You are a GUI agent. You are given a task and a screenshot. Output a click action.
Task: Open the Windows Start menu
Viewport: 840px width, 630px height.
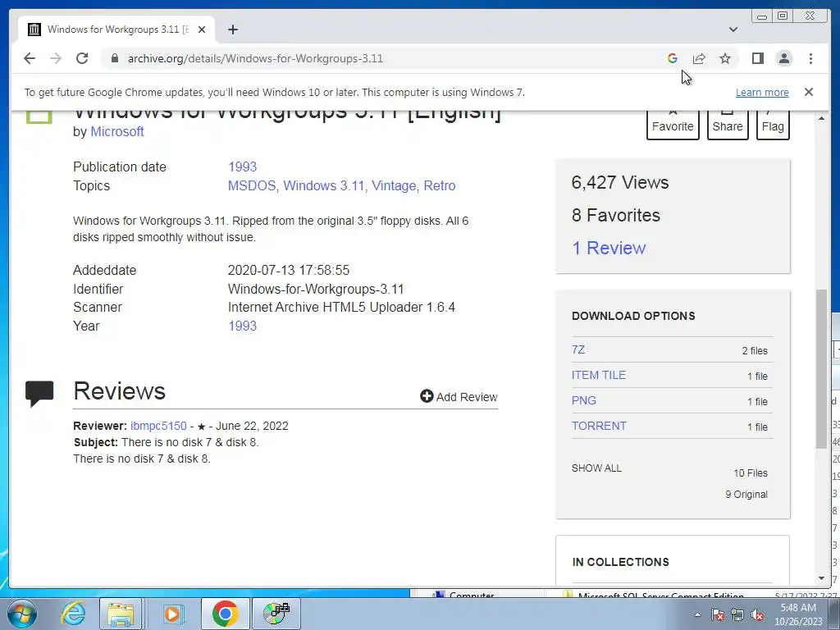coord(21,614)
